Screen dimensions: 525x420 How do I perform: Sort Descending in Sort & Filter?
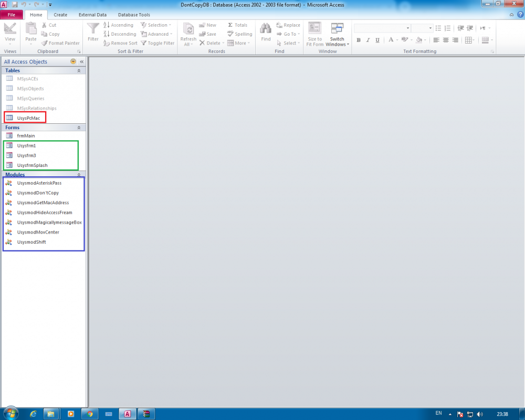[x=120, y=34]
